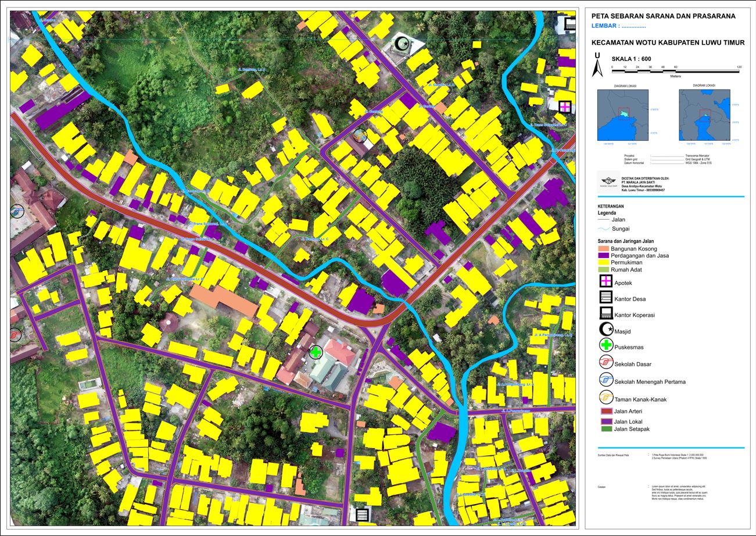Viewport: 756px width, 536px height.
Task: Click the Apotek icon in the legend
Action: (x=606, y=282)
